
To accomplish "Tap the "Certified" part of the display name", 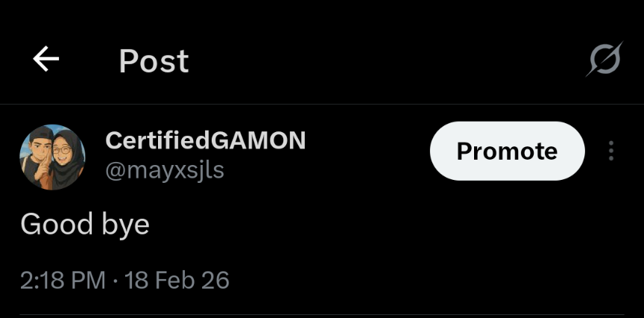I will point(157,140).
